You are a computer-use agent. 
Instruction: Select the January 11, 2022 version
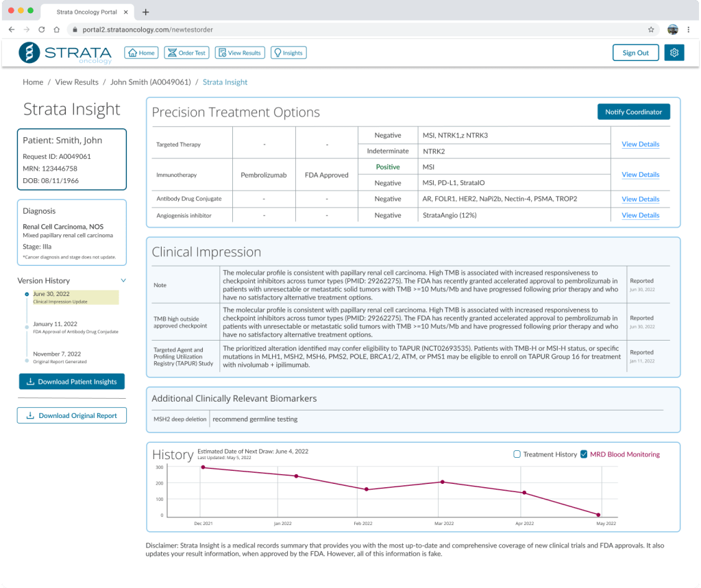[55, 324]
